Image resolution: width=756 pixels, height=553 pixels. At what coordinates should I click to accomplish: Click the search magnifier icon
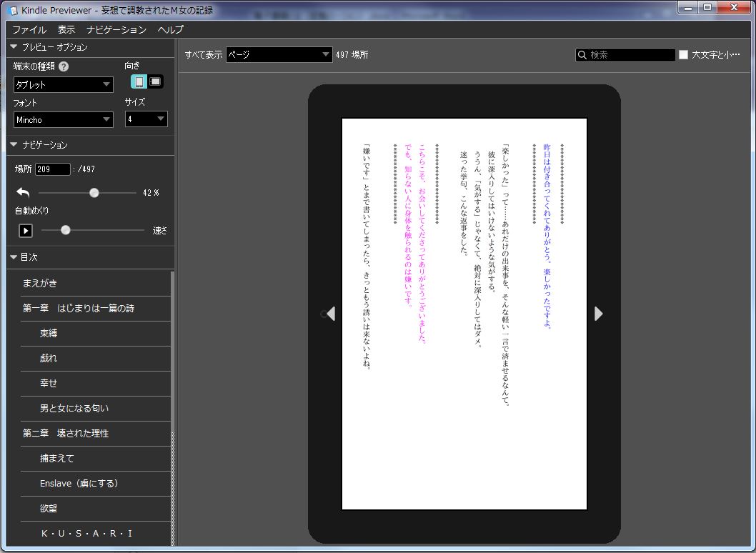582,55
